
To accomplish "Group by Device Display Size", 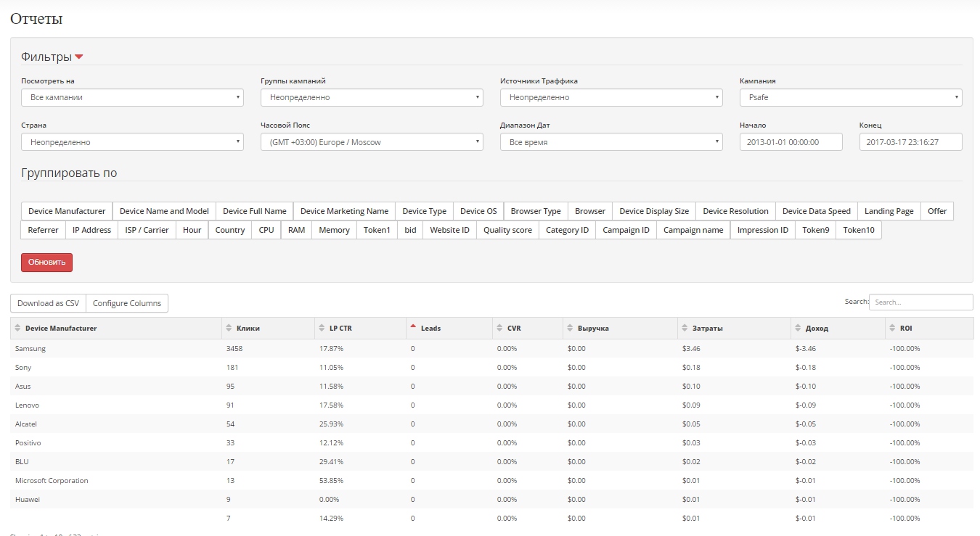I will 654,211.
